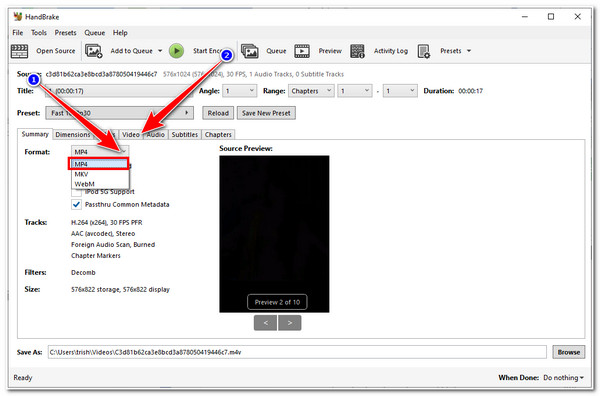Open the Angle dropdown

(240, 91)
